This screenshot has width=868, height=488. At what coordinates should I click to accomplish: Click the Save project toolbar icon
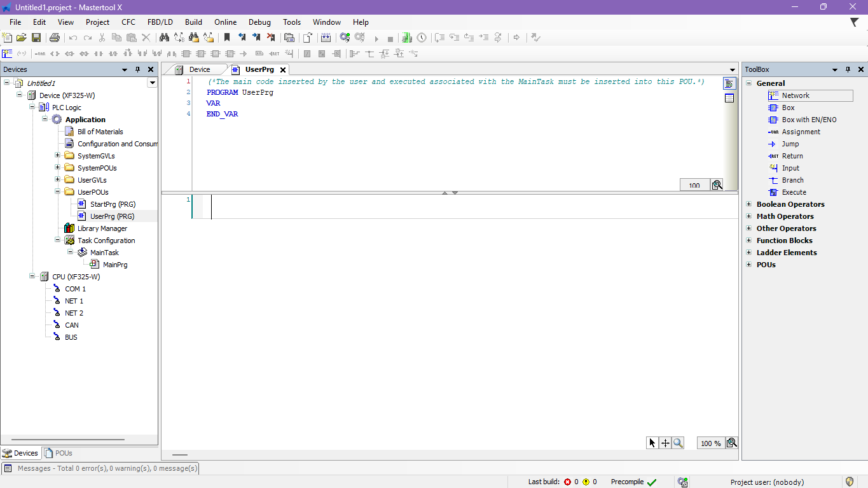[x=36, y=38]
